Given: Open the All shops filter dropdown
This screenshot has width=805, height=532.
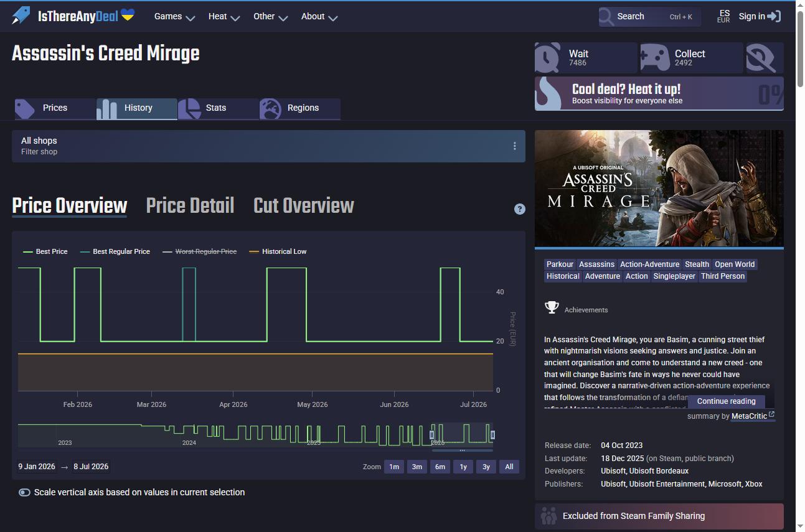Looking at the screenshot, I should (268, 146).
